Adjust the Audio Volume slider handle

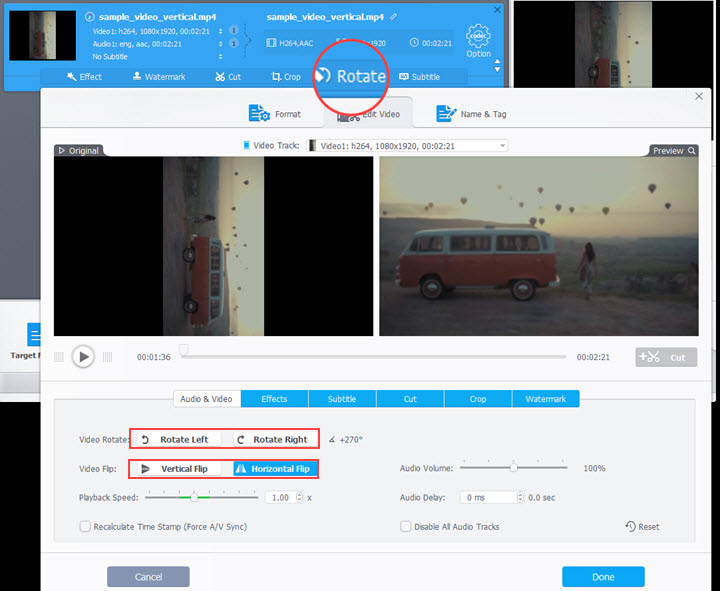tap(514, 468)
